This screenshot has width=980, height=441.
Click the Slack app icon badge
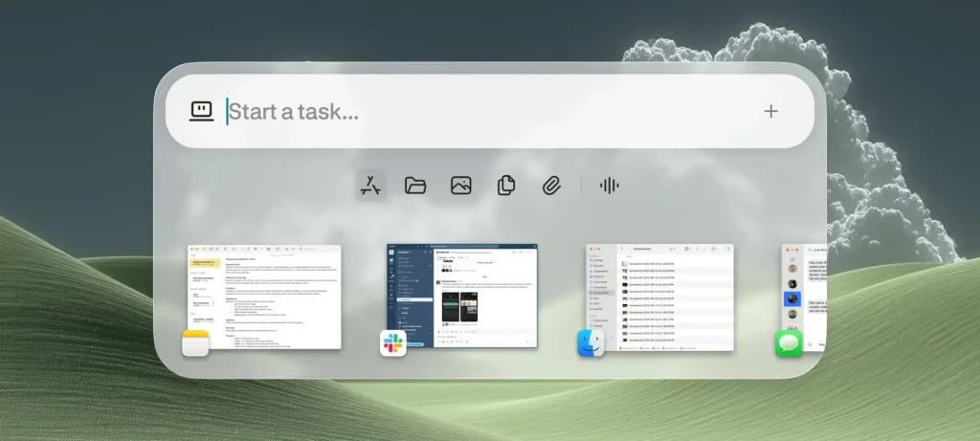point(393,343)
